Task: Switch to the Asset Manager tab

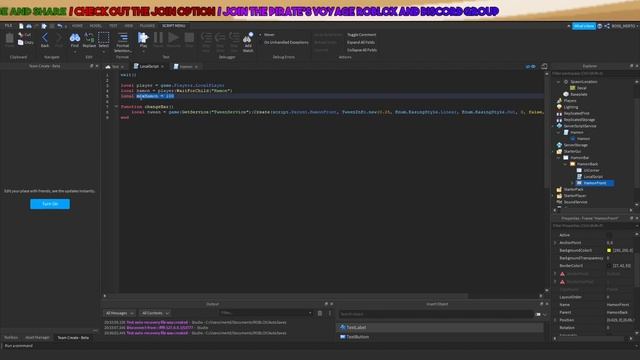Action: tap(37, 338)
